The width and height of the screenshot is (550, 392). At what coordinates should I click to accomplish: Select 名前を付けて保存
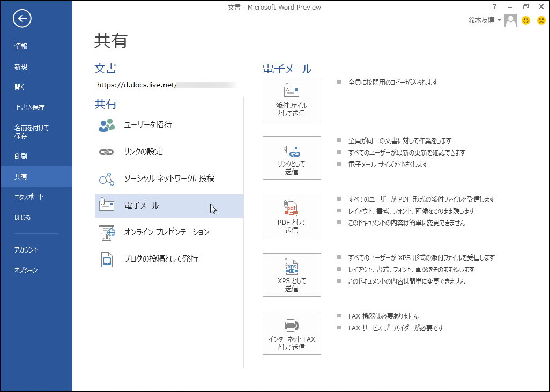(31, 132)
